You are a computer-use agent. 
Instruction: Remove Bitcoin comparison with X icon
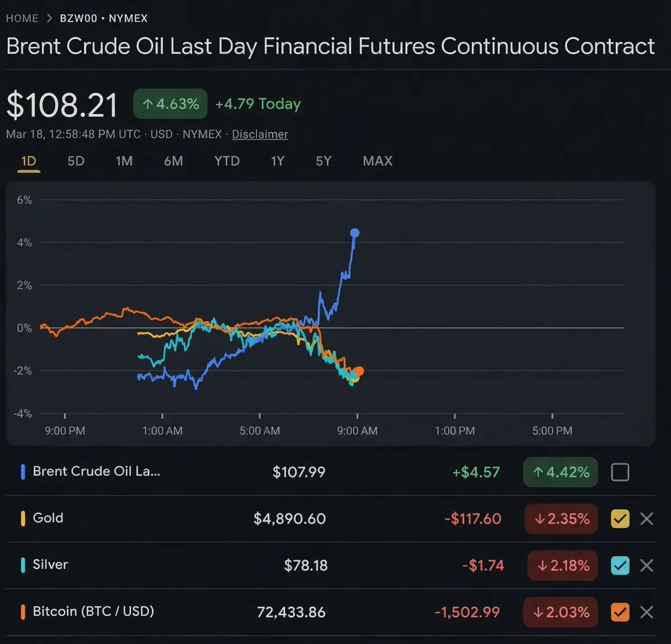point(646,612)
